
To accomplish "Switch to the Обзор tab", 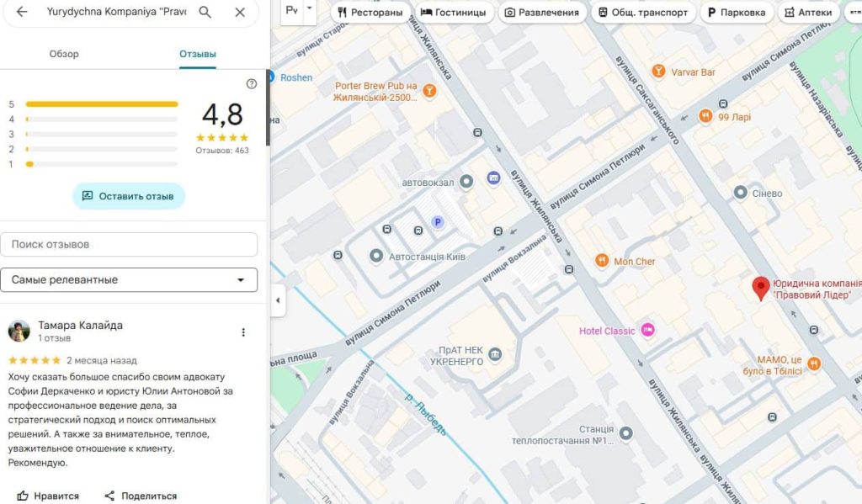I will tap(64, 54).
